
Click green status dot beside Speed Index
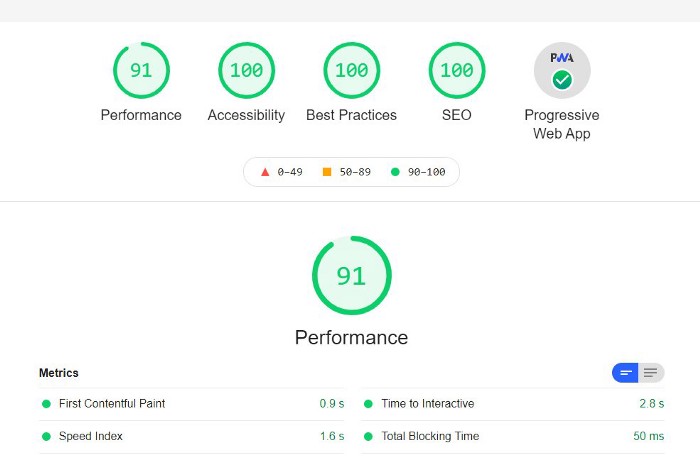pos(46,436)
